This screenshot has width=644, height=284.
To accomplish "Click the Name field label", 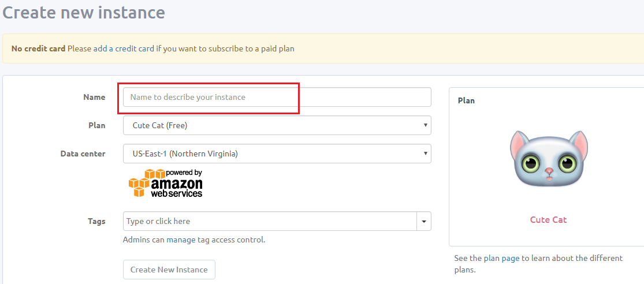I will pos(94,98).
